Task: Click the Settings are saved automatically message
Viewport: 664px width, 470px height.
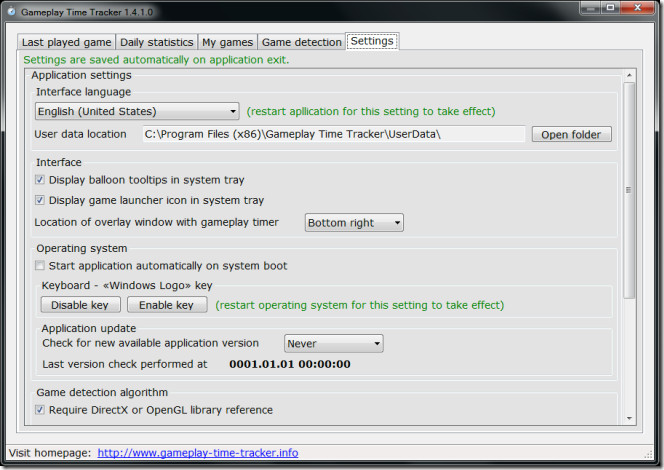Action: pyautogui.click(x=156, y=60)
